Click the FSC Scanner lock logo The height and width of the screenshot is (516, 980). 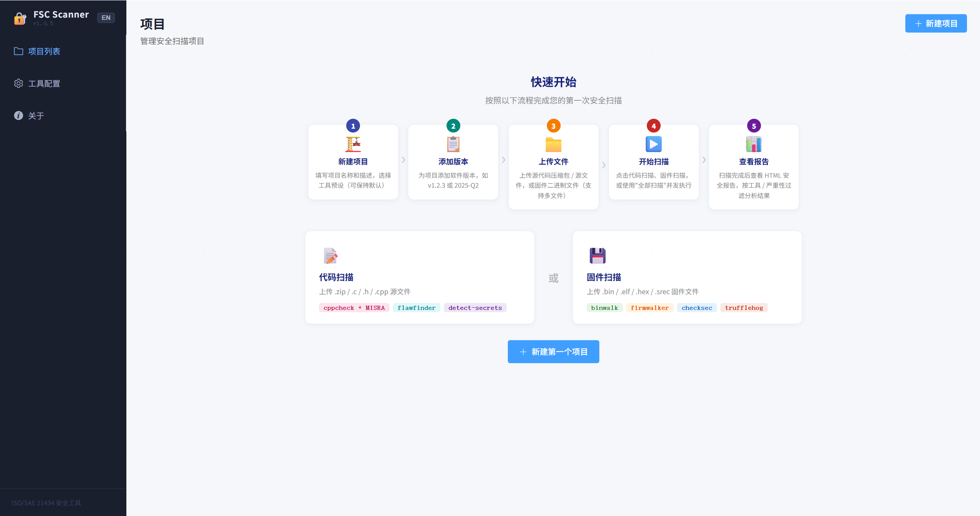(x=20, y=18)
